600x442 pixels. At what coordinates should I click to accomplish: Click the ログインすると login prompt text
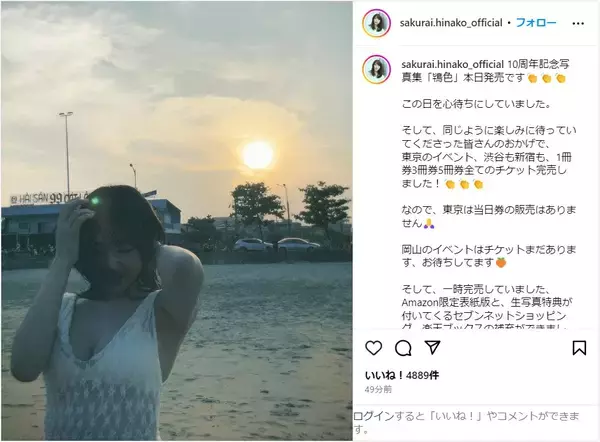[x=466, y=422]
